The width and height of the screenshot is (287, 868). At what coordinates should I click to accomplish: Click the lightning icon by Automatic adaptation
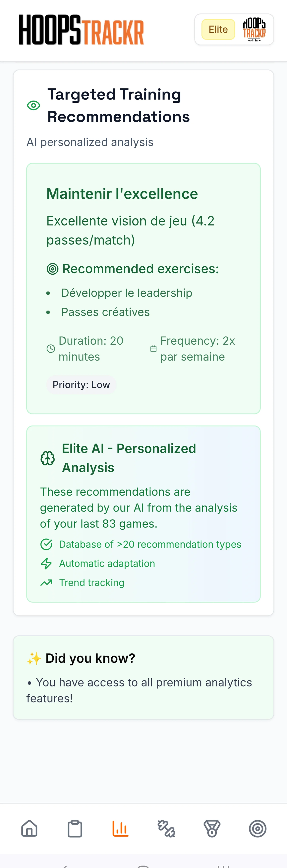46,563
